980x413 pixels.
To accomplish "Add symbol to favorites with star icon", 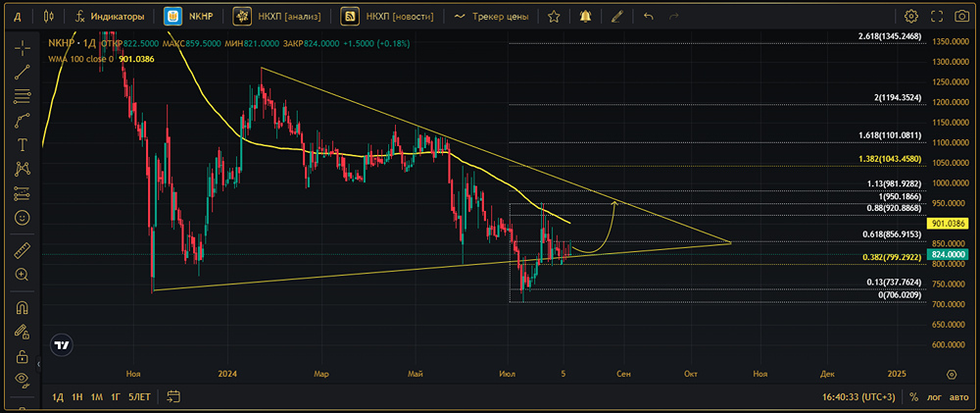I will (554, 17).
